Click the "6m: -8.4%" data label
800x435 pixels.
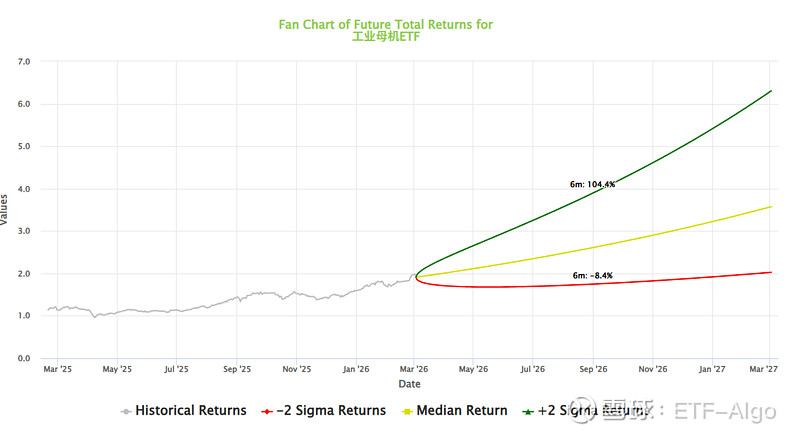pyautogui.click(x=593, y=276)
